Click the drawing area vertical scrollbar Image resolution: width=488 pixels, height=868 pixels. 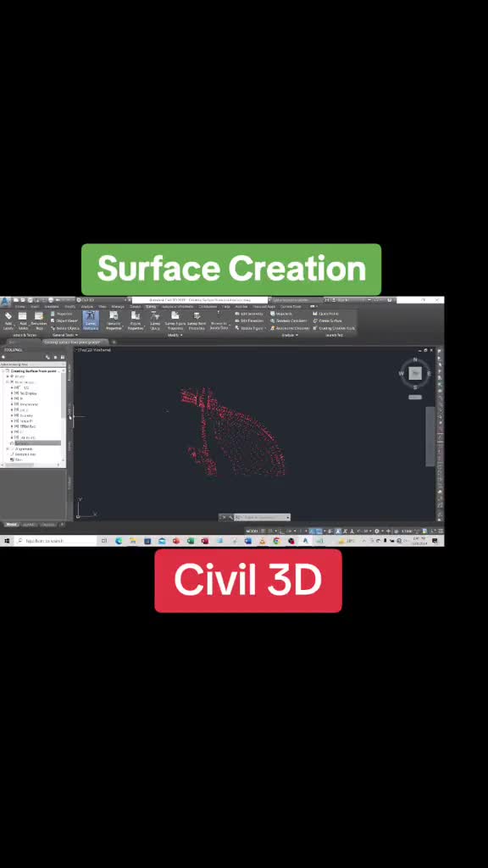[430, 437]
